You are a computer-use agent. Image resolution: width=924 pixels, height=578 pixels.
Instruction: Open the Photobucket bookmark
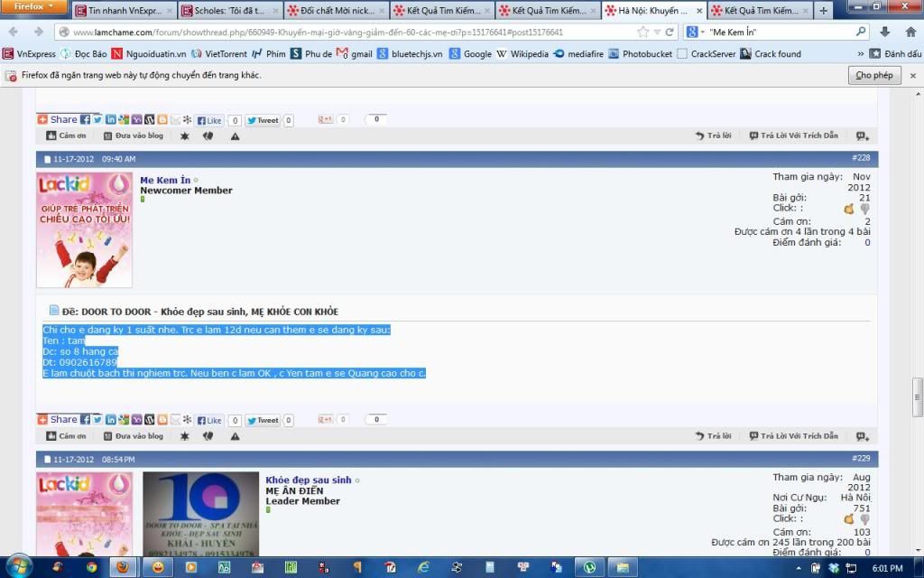coord(641,53)
